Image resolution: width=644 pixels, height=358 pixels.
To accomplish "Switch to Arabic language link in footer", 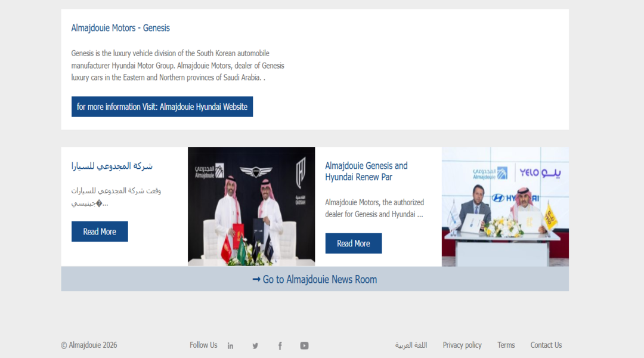I will coord(411,345).
